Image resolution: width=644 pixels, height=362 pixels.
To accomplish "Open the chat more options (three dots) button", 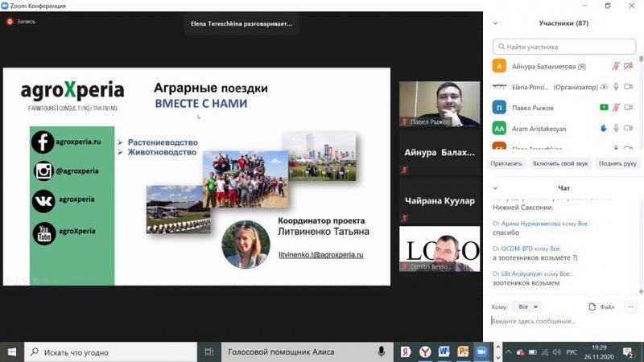I will (x=630, y=306).
